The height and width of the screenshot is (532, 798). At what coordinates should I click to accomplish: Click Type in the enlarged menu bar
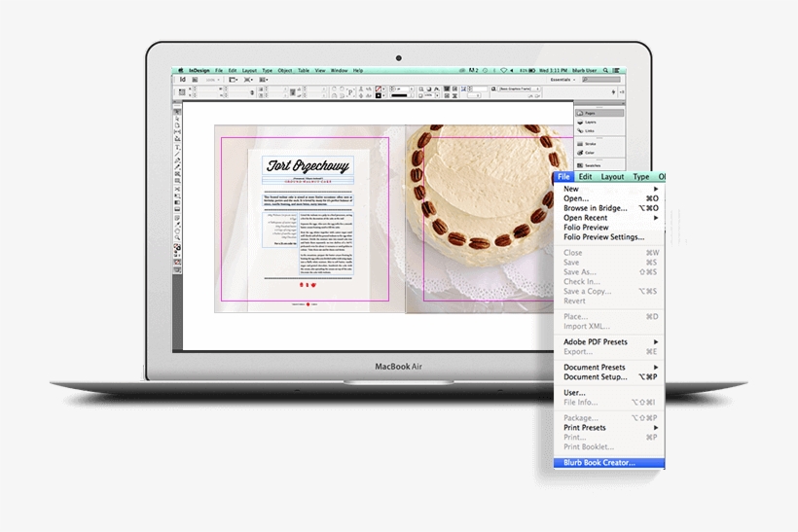click(x=640, y=176)
